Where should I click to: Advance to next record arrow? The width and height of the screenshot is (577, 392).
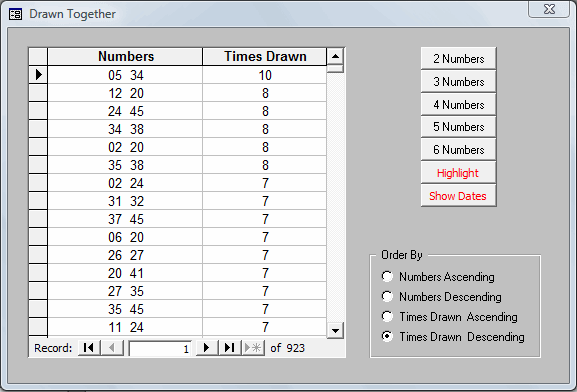point(206,347)
